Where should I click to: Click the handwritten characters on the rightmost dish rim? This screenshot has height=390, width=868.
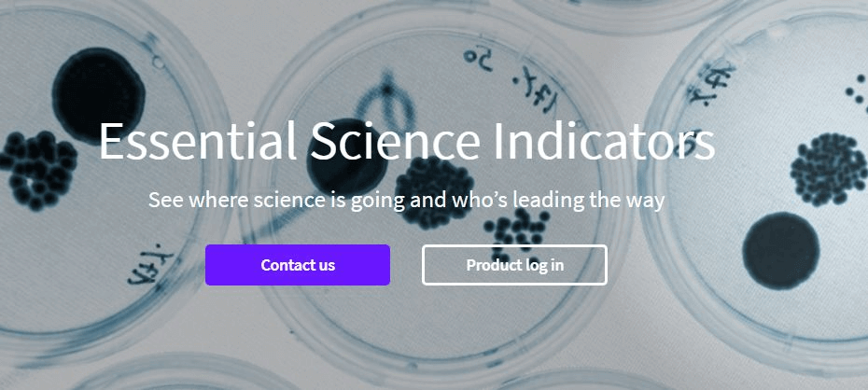click(711, 83)
